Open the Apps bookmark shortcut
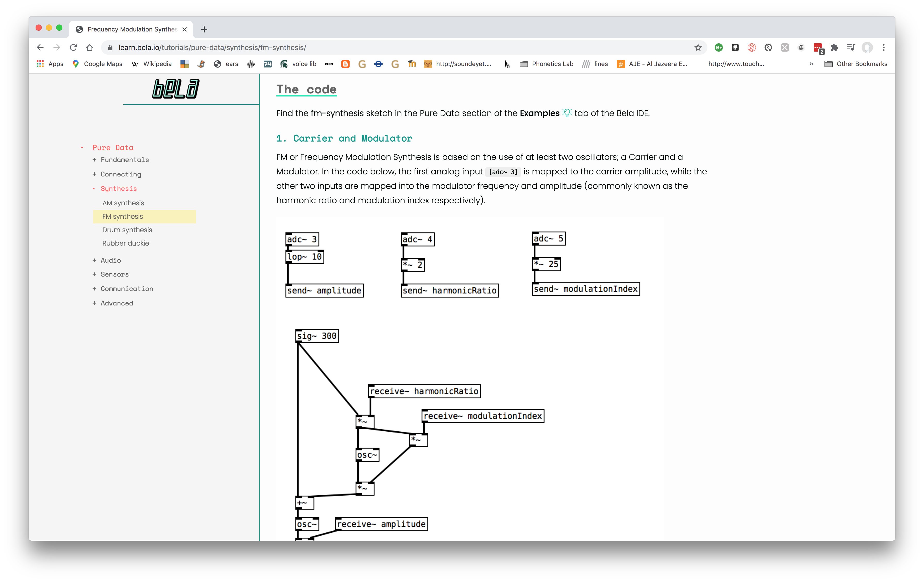 pos(50,64)
